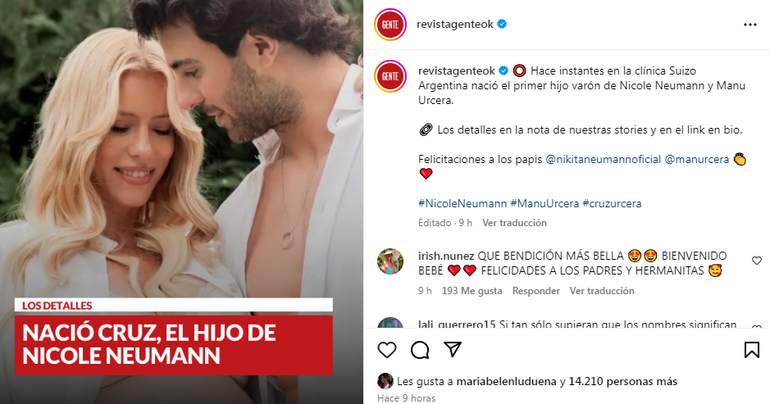The height and width of the screenshot is (404, 770).
Task: Save post with bookmark icon
Action: pos(751,350)
